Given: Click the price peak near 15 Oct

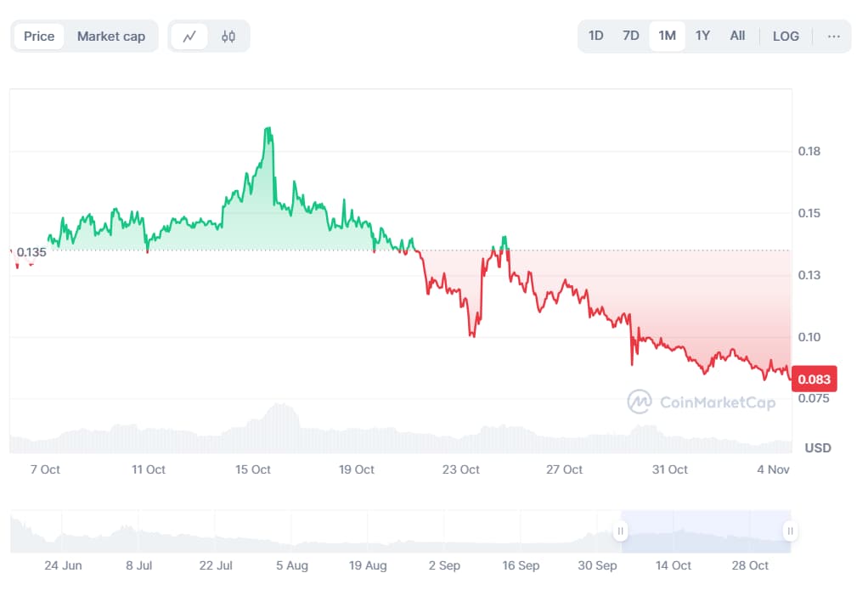Looking at the screenshot, I should click(268, 129).
